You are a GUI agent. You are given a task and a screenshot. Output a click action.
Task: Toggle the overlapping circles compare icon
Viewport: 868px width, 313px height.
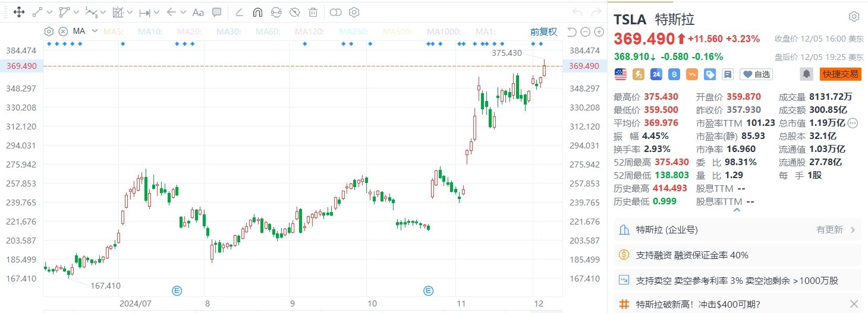[336, 12]
